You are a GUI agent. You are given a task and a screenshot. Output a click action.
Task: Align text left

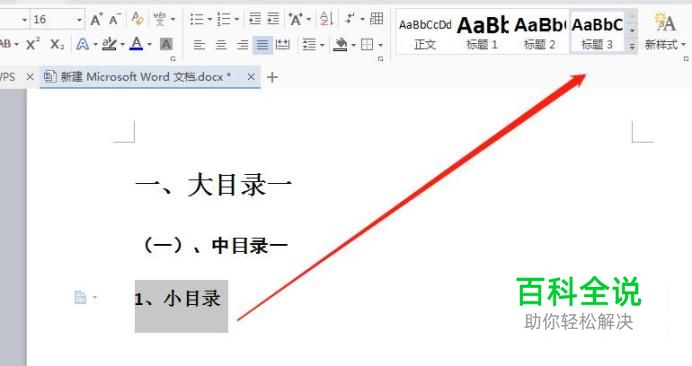click(199, 45)
